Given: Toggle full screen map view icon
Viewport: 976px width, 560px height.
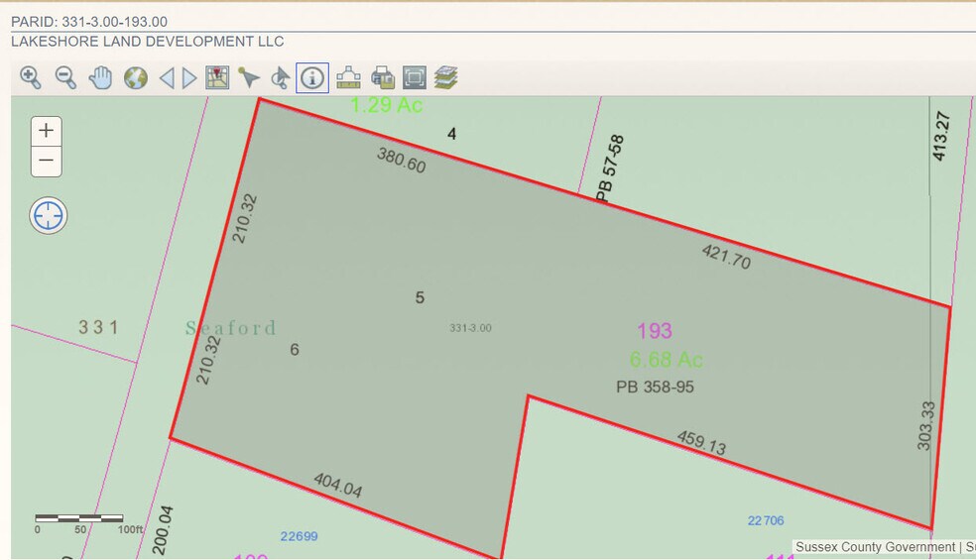Looking at the screenshot, I should (x=415, y=77).
